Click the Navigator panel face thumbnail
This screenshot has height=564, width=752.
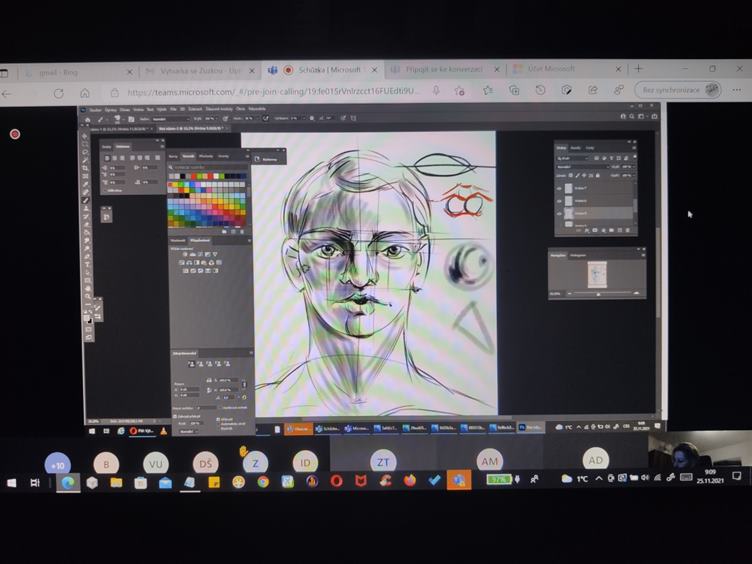(x=597, y=272)
